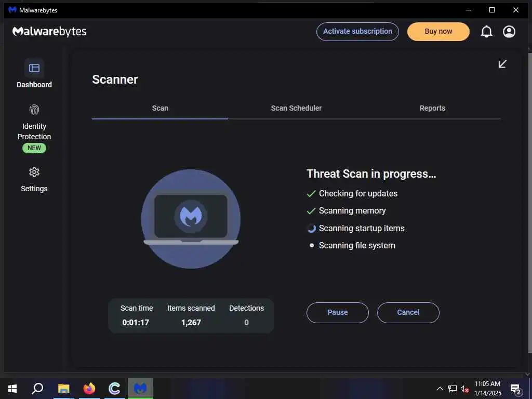532x399 pixels.
Task: Click the NEW badge under Identity Protection
Action: point(34,148)
